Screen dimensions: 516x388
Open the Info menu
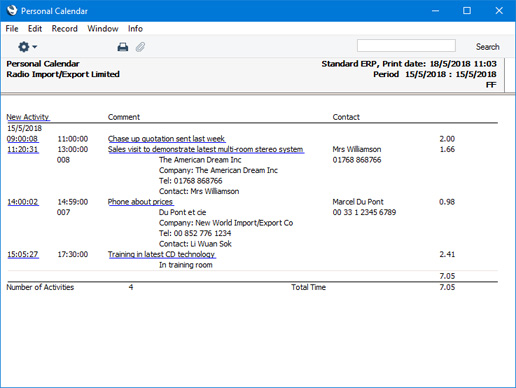135,29
